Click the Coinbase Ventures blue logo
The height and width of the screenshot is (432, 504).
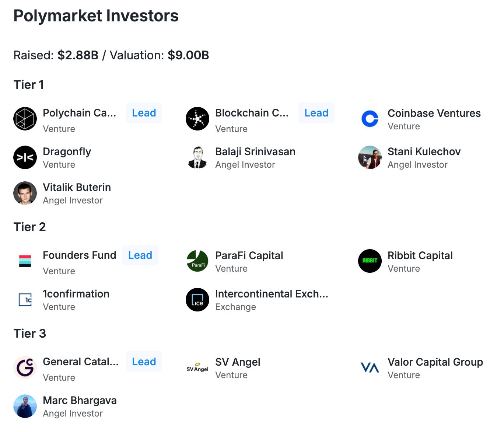[370, 119]
